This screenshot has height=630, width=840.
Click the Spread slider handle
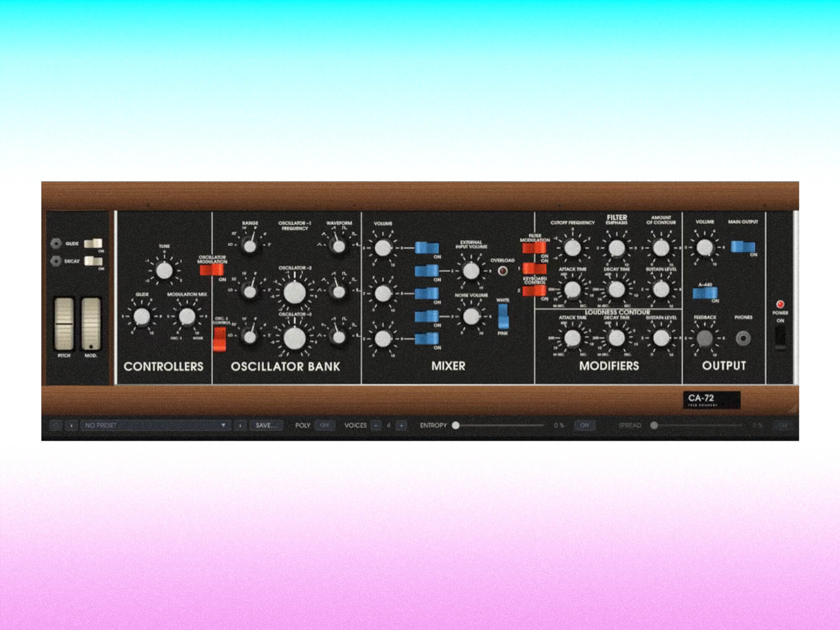point(654,425)
